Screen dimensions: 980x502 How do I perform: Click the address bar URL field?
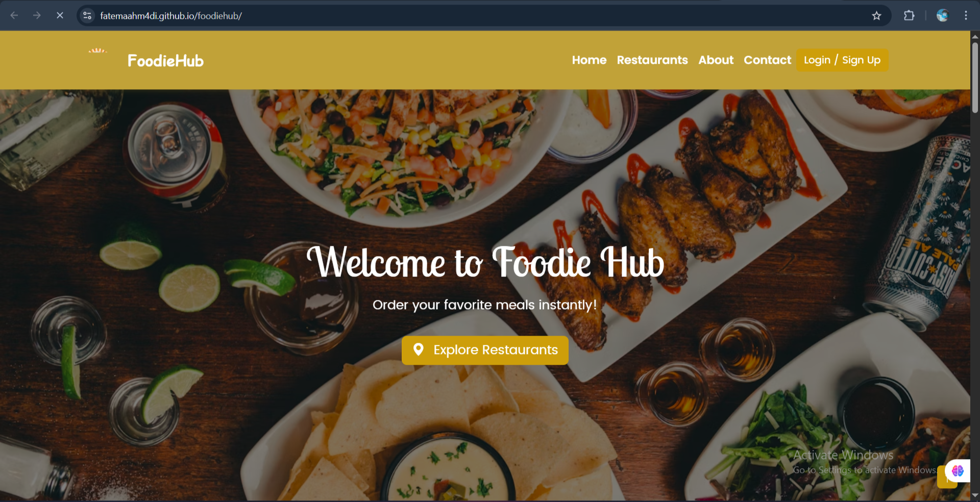point(480,16)
